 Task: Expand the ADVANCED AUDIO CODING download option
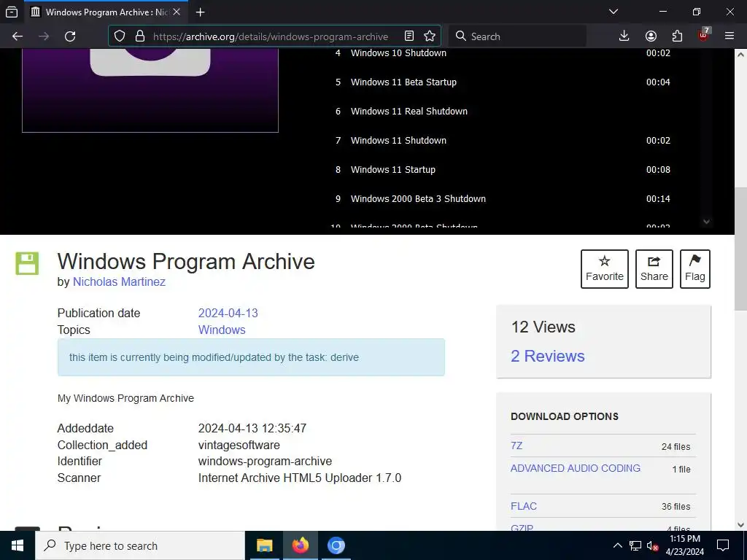click(x=576, y=469)
